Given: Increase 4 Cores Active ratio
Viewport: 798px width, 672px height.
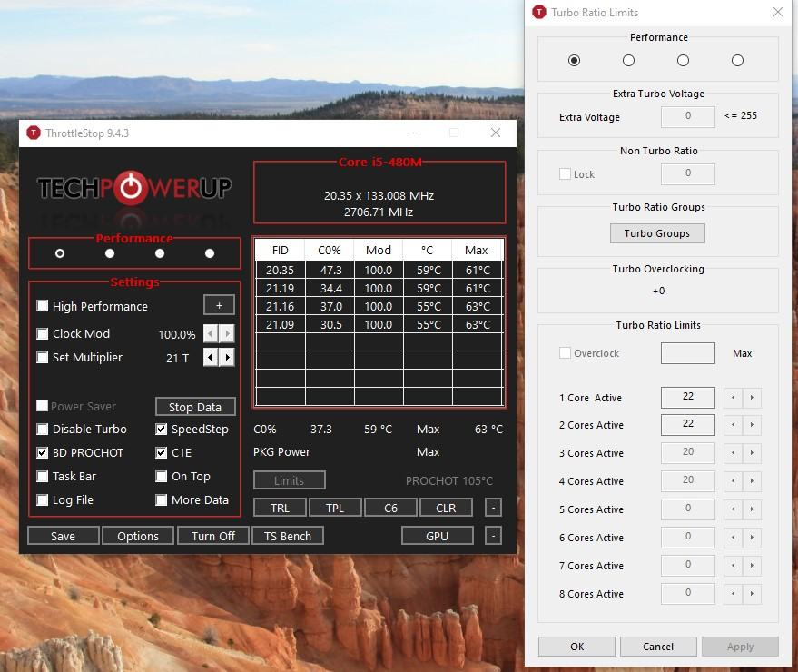Looking at the screenshot, I should point(752,481).
